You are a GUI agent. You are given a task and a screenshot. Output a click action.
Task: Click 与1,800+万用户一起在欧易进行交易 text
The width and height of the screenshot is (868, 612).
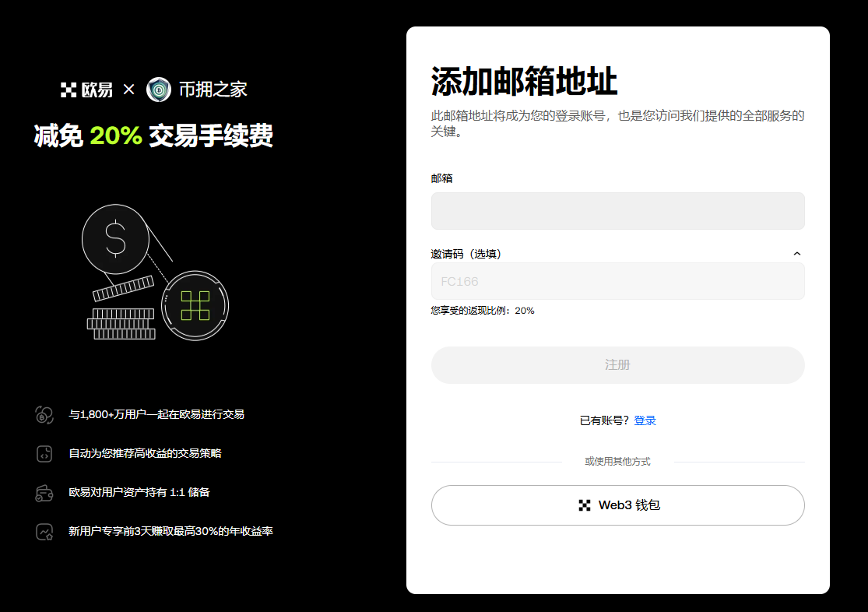click(156, 414)
